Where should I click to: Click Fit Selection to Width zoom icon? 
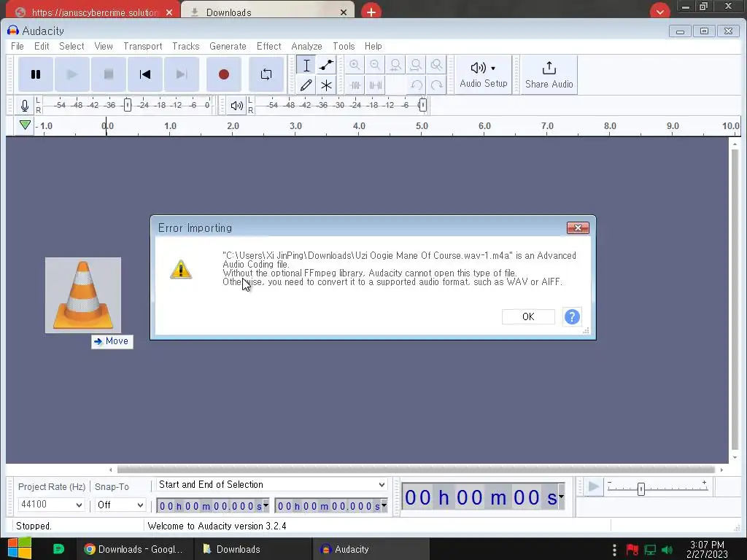point(395,65)
